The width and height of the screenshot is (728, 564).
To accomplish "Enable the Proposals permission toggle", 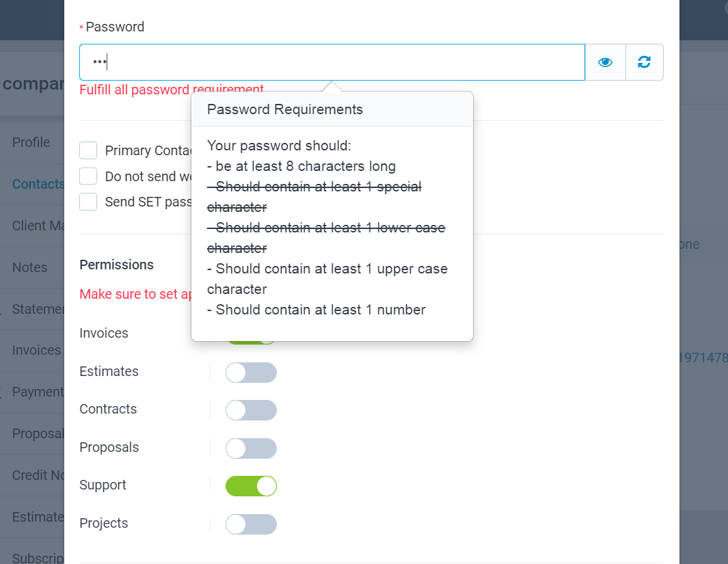I will [251, 448].
